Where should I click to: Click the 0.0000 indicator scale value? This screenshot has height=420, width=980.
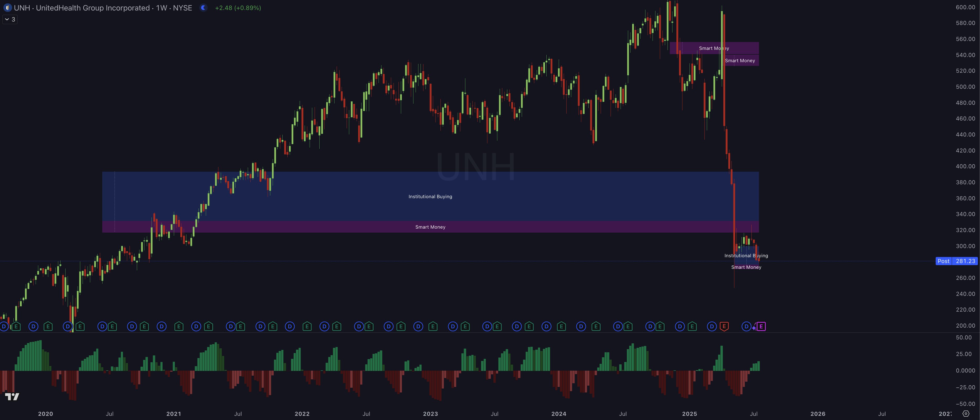[965, 370]
